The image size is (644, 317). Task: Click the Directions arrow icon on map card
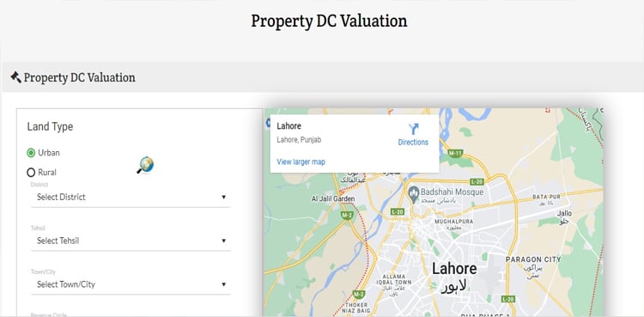tap(413, 129)
